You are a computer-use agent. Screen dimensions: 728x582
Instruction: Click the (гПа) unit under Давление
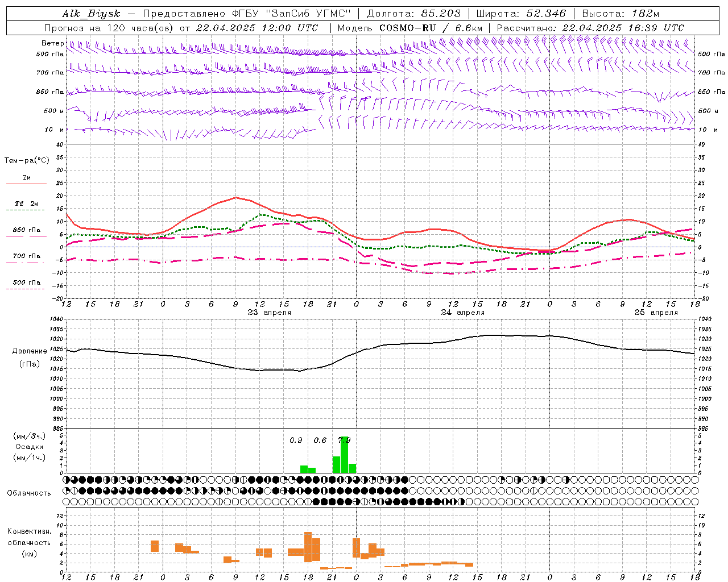(x=30, y=364)
